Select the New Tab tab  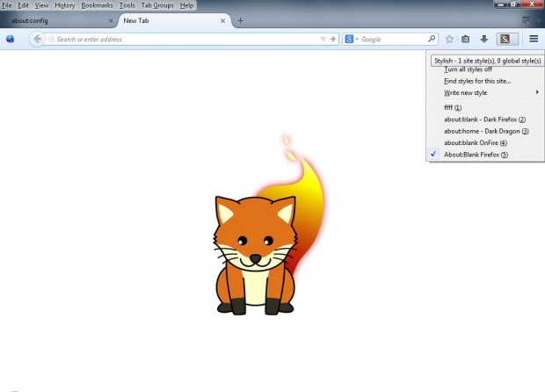pyautogui.click(x=175, y=21)
